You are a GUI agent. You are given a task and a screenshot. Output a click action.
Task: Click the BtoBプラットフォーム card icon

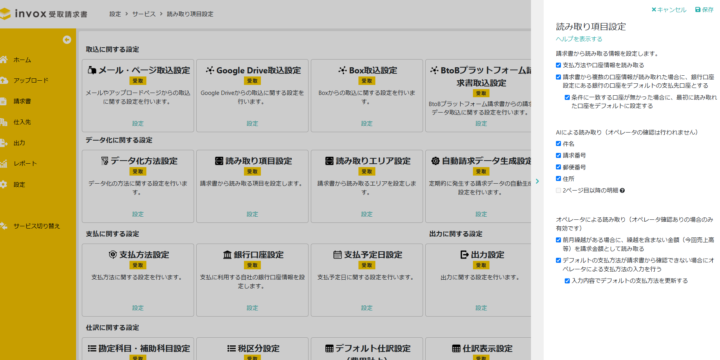tap(434, 70)
